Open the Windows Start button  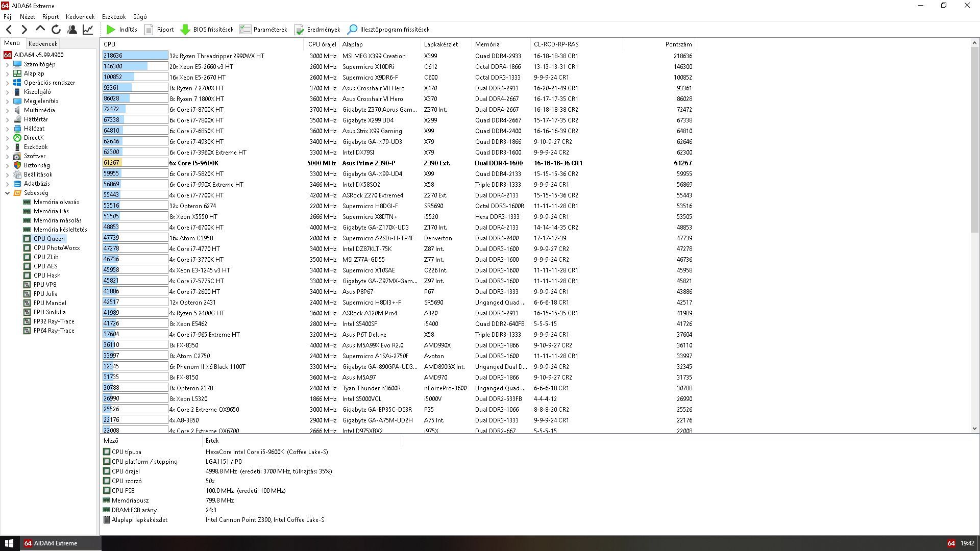pyautogui.click(x=9, y=543)
